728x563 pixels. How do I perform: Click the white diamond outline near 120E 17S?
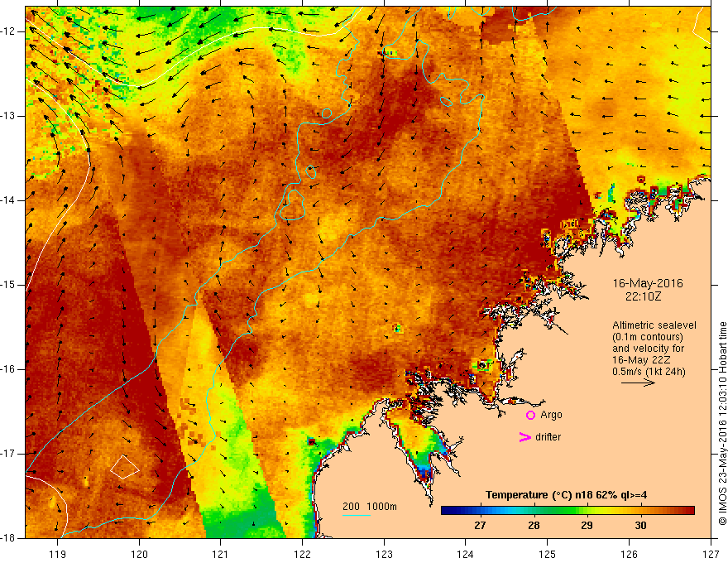pos(124,467)
